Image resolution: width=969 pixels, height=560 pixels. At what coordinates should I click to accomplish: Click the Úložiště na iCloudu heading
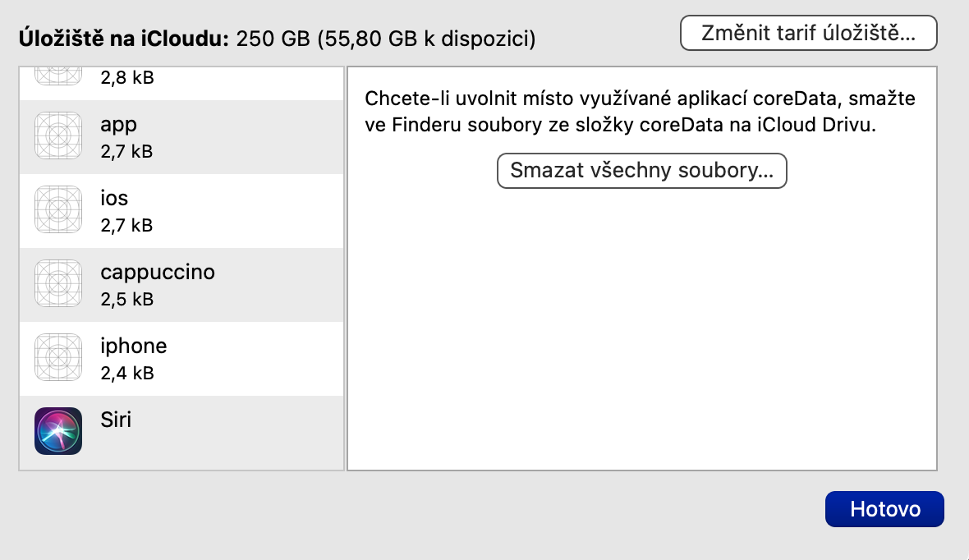(123, 38)
